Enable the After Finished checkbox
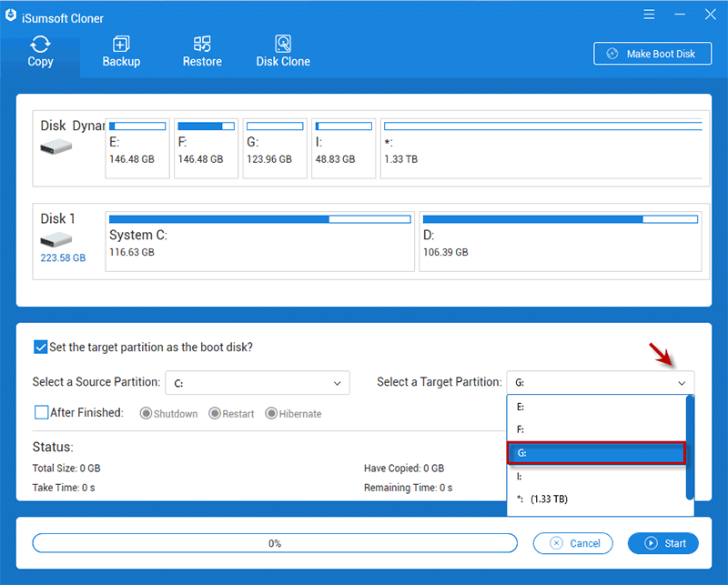The height and width of the screenshot is (585, 728). click(x=41, y=413)
